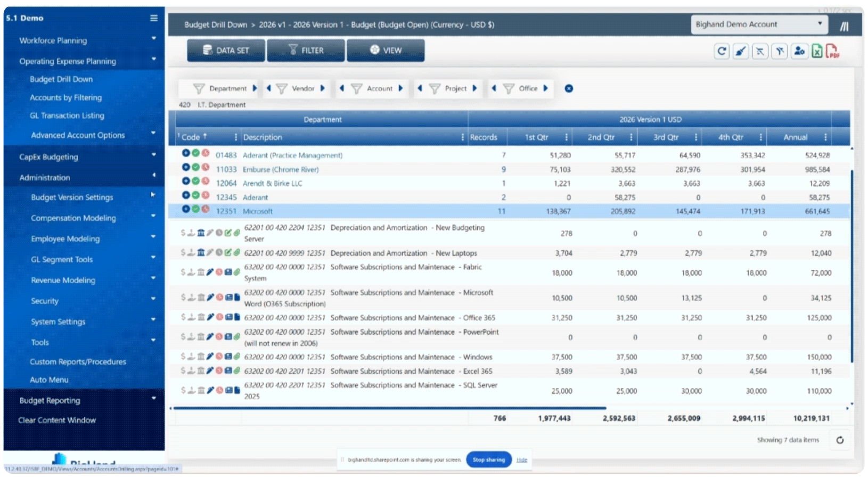Click the dollar icon on Fabric System row
868x479 pixels.
point(183,272)
